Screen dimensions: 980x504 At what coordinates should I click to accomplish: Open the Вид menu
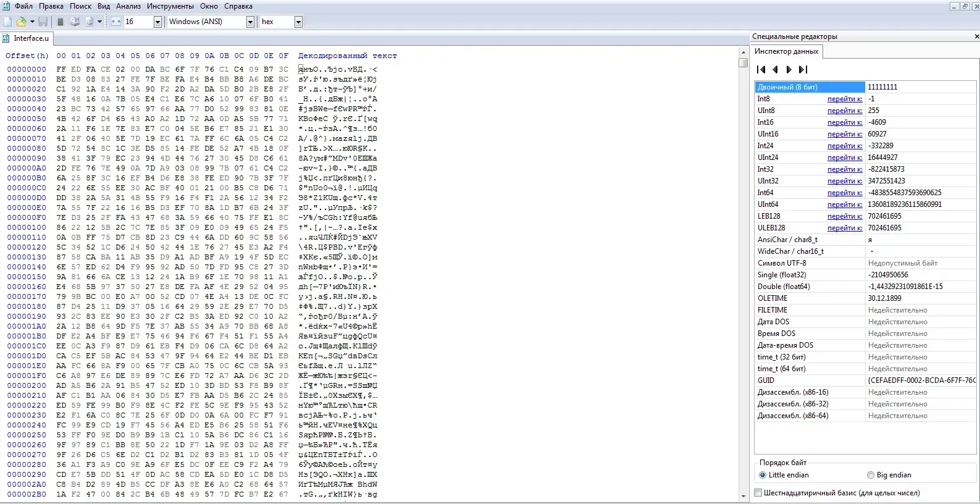click(x=104, y=6)
